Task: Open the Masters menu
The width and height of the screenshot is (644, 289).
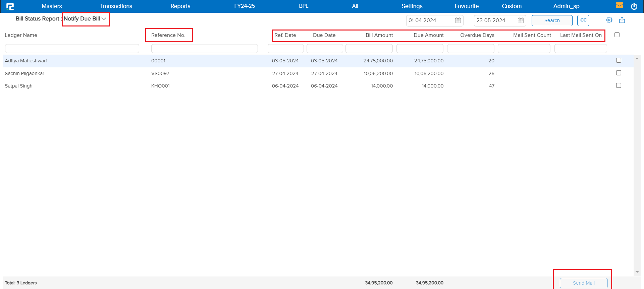Action: (x=52, y=6)
